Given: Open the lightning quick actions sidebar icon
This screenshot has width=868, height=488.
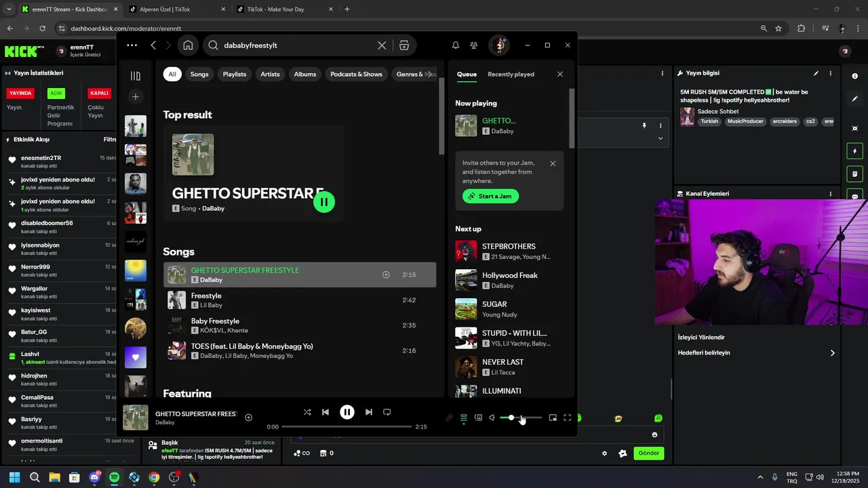Looking at the screenshot, I should click(x=855, y=151).
